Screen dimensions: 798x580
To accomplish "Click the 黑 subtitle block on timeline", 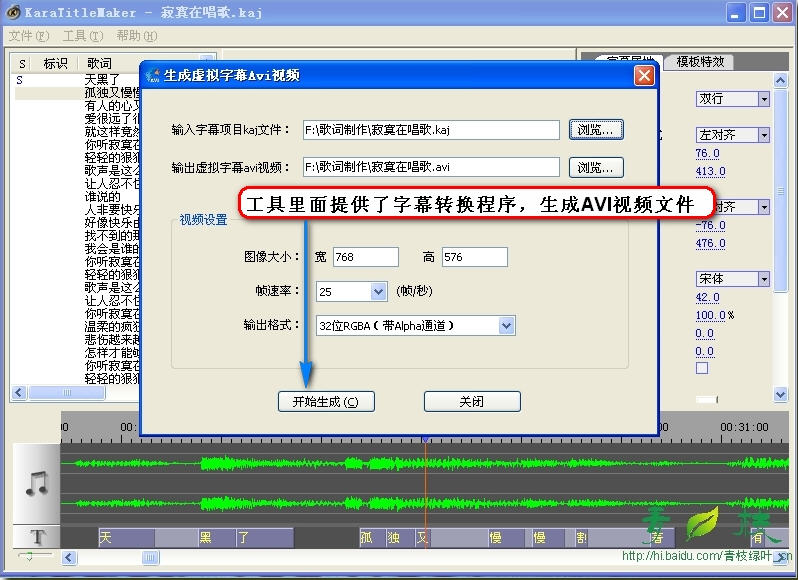I will (x=217, y=538).
